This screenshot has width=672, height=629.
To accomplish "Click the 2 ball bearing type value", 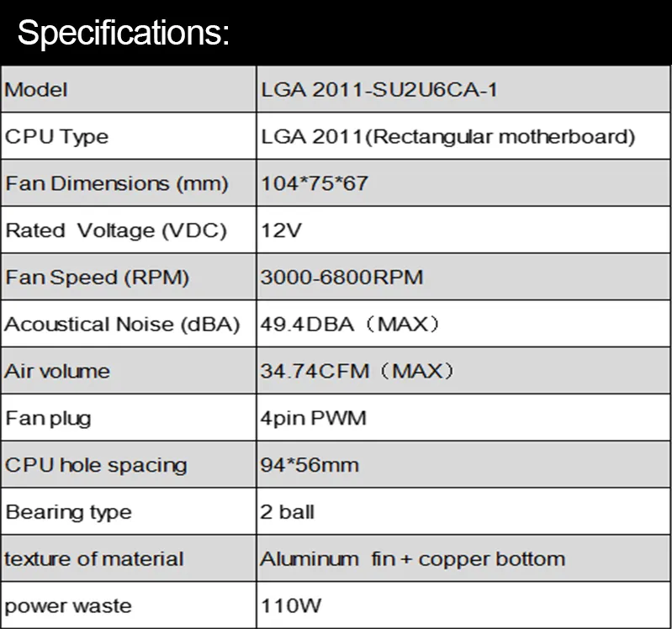I will point(287,511).
